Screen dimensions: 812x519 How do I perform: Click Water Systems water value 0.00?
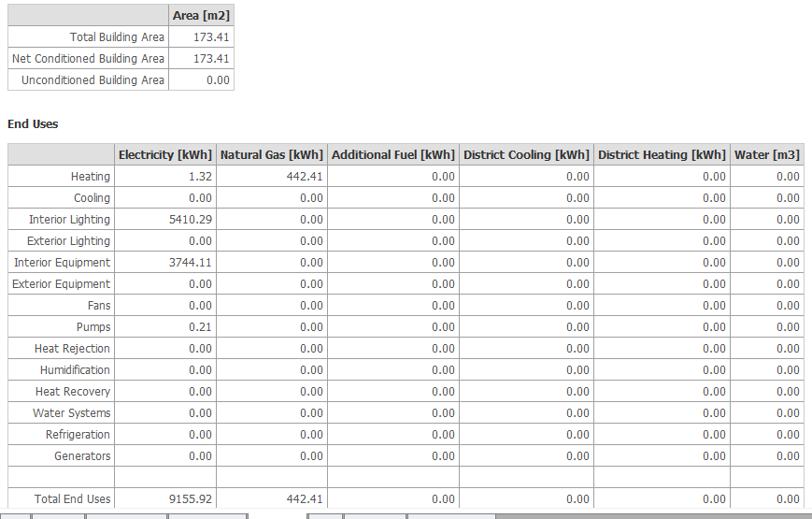click(789, 413)
